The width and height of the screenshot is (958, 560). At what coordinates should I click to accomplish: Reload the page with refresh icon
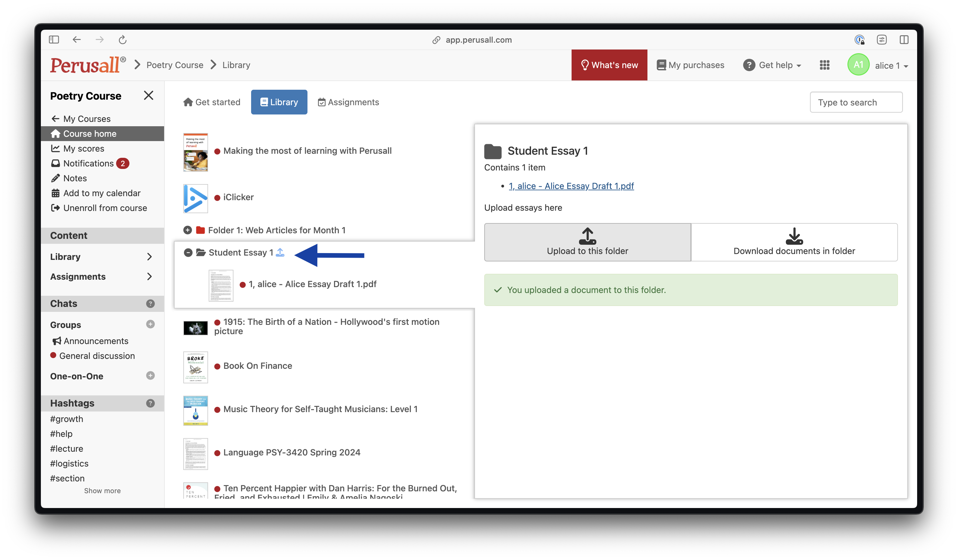click(122, 40)
